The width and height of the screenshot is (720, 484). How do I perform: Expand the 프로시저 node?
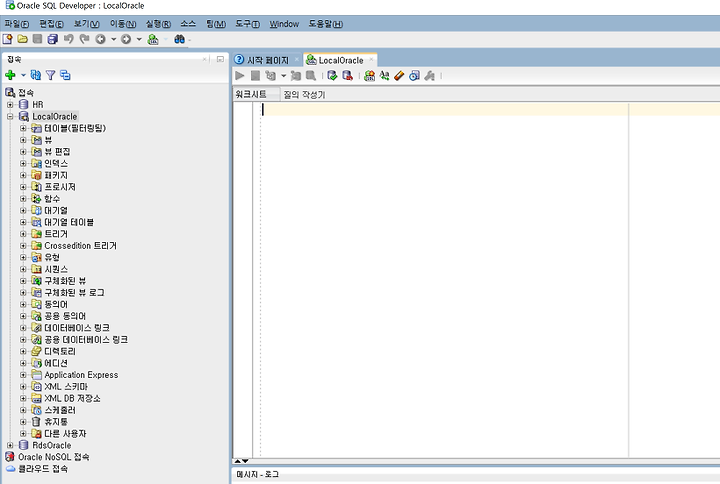[x=23, y=187]
